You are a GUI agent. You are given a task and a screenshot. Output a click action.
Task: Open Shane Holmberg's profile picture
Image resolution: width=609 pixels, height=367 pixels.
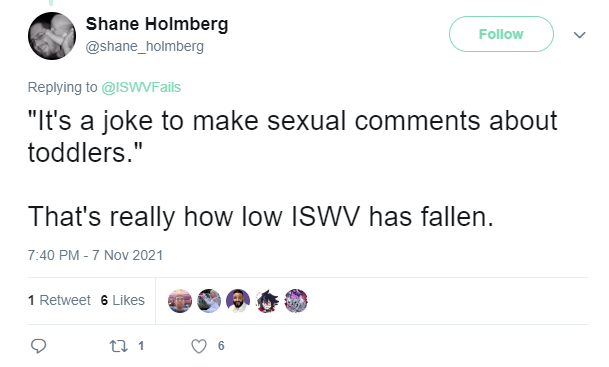click(x=52, y=36)
